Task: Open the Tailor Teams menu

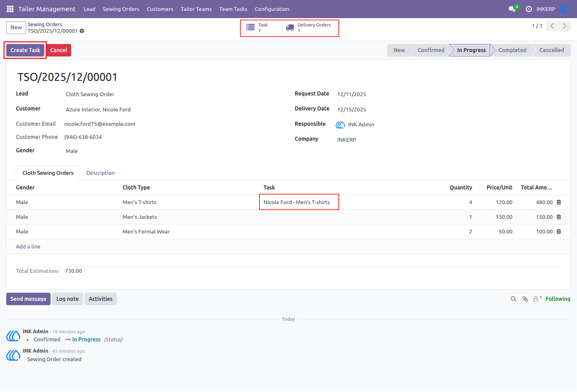Action: pyautogui.click(x=196, y=9)
